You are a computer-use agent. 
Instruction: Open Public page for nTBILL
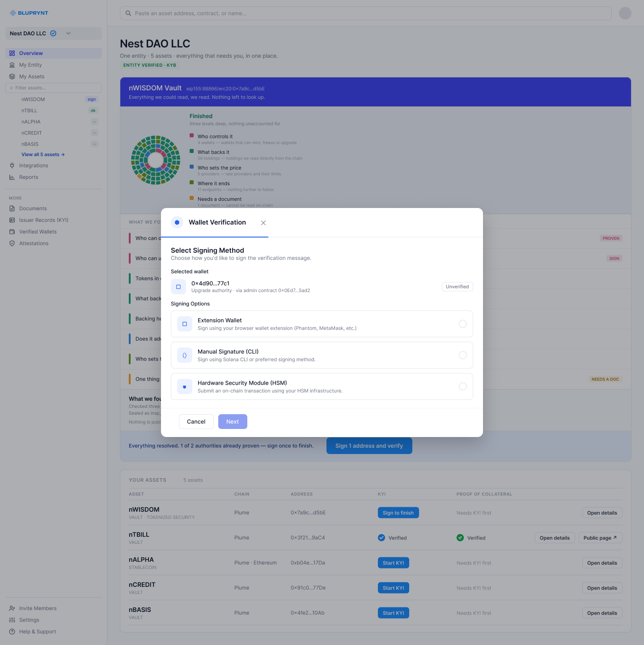[x=600, y=538]
